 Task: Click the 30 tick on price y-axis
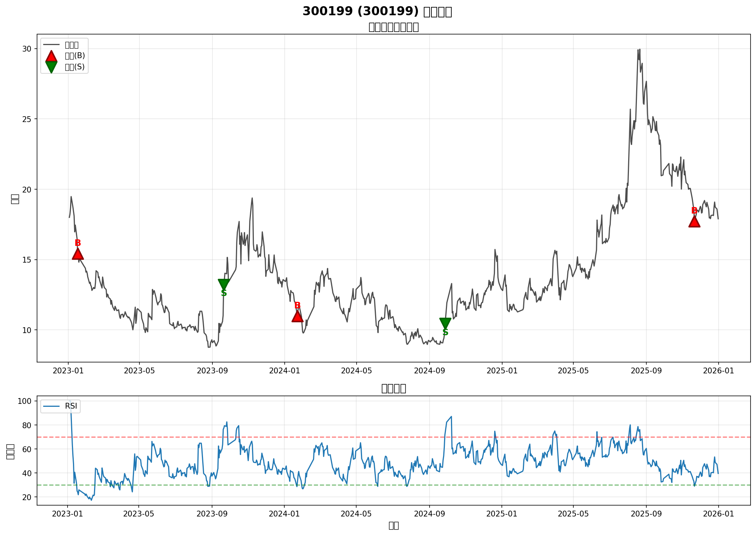(x=27, y=49)
